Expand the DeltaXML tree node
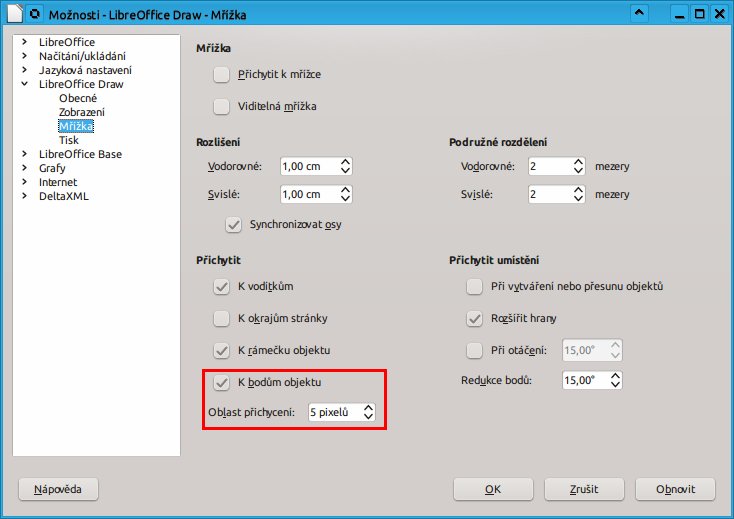The image size is (734, 519). pyautogui.click(x=24, y=196)
